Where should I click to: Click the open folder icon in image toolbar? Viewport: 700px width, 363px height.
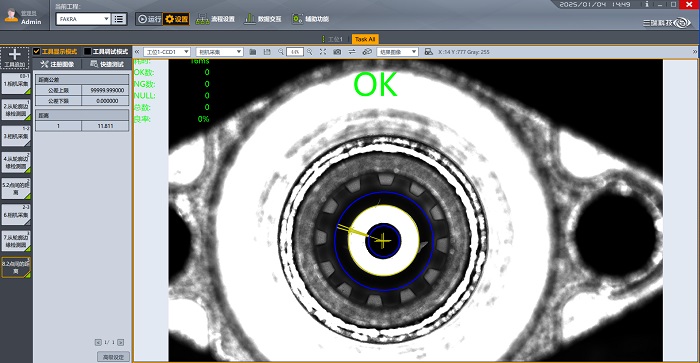pos(253,52)
